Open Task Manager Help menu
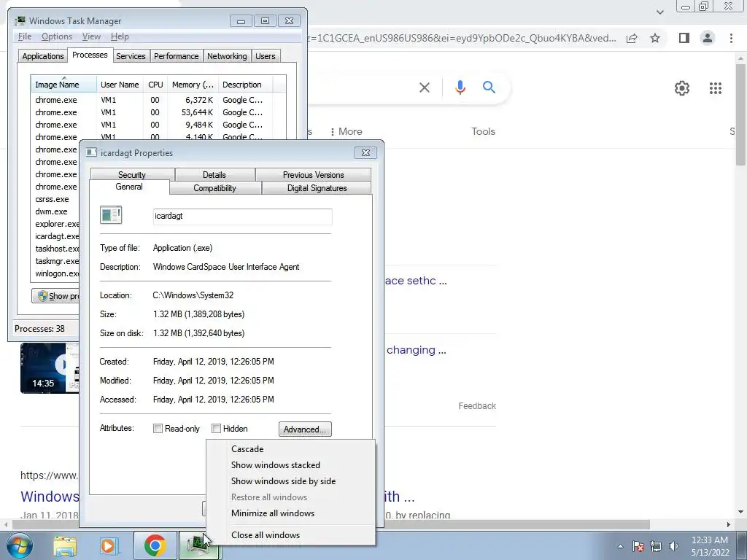 pyautogui.click(x=120, y=36)
